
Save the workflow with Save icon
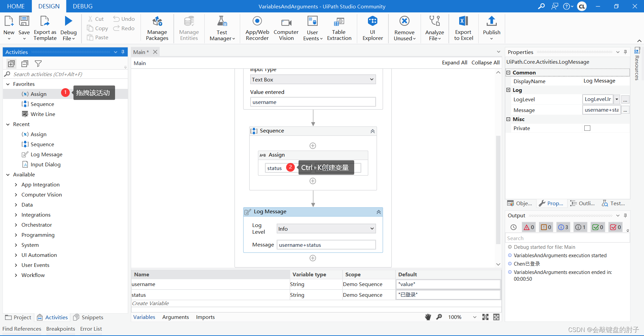click(x=24, y=21)
